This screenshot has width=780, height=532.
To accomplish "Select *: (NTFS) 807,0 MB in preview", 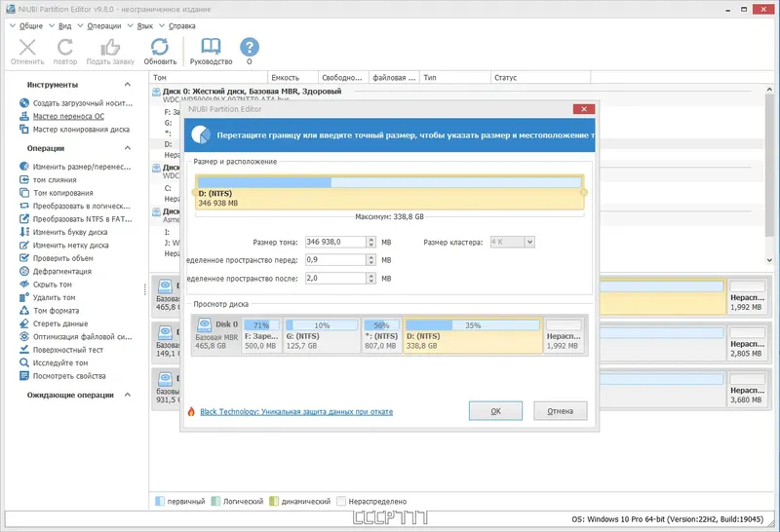I will [x=381, y=336].
